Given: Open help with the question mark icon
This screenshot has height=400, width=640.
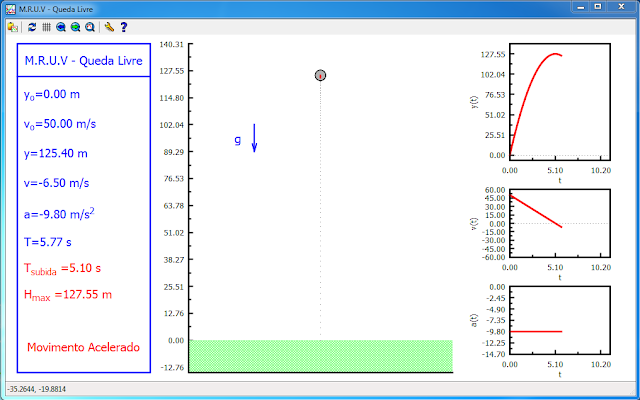Looking at the screenshot, I should tap(124, 27).
